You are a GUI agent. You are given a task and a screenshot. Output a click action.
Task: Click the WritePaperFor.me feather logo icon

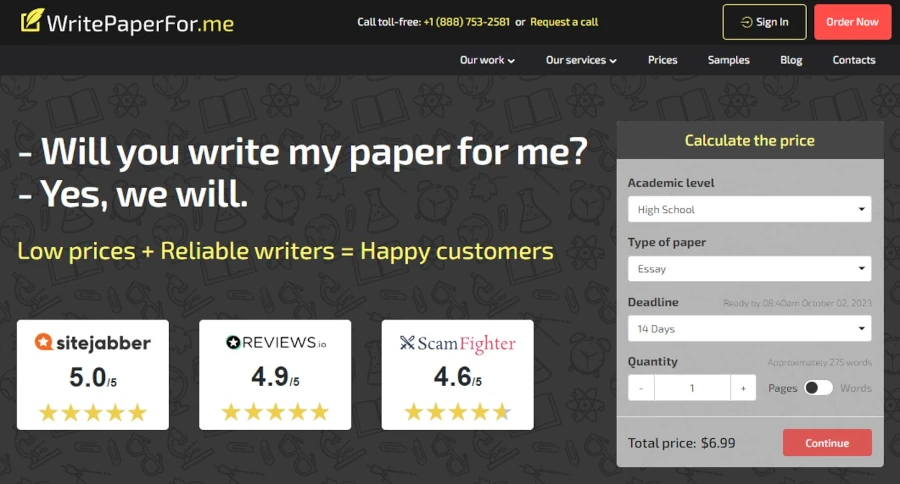click(32, 20)
